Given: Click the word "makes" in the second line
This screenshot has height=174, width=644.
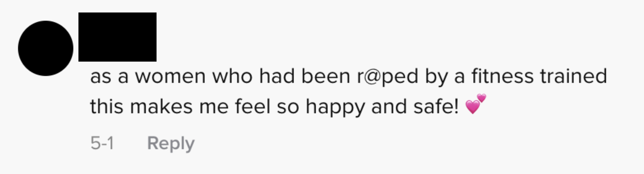Looking at the screenshot, I should point(161,106).
